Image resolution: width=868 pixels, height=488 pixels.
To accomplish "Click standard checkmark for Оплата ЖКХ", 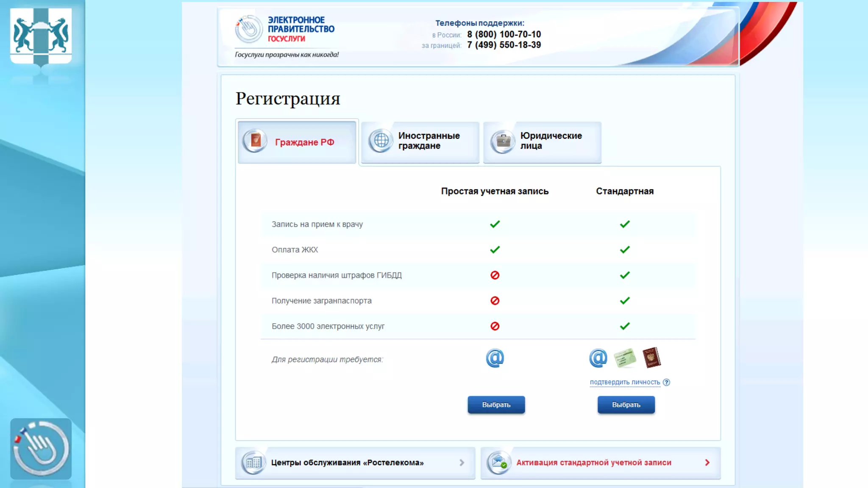I will point(625,250).
